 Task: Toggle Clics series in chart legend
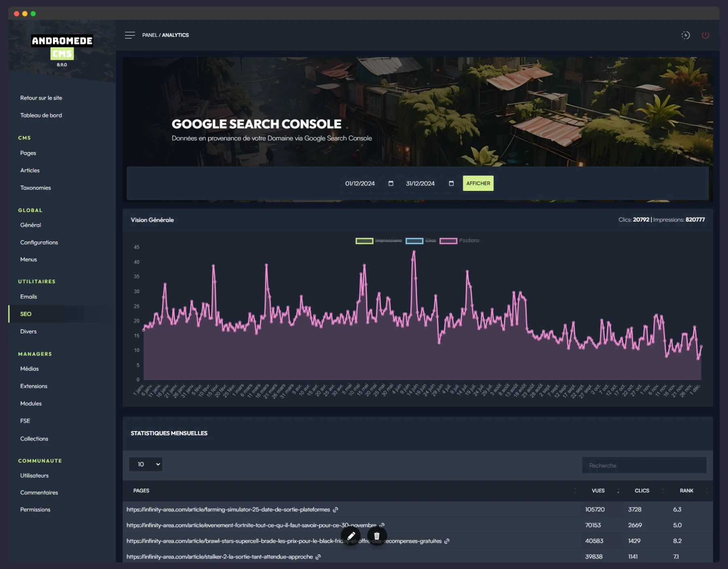tap(421, 241)
